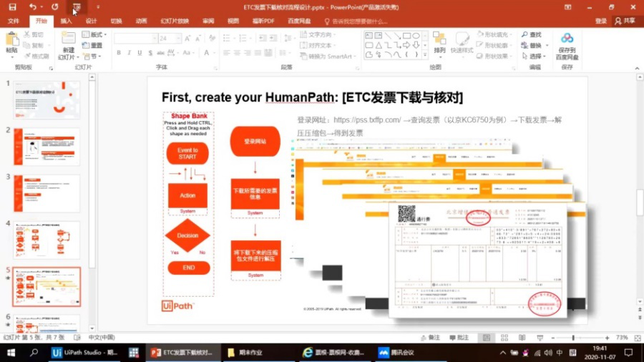Open the Paste (粘贴) button
This screenshot has height=362, width=644.
coord(11,43)
